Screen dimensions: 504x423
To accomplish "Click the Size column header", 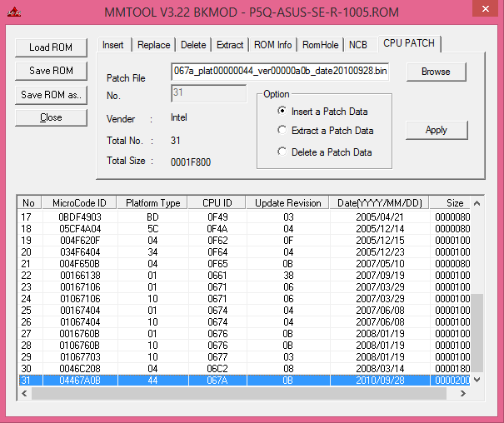I will (450, 203).
